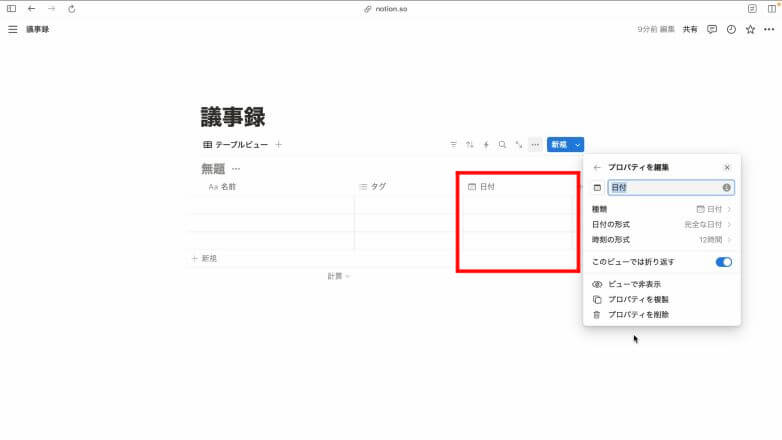Image resolution: width=782 pixels, height=440 pixels.
Task: Click the info icon inside the name field
Action: 727,188
